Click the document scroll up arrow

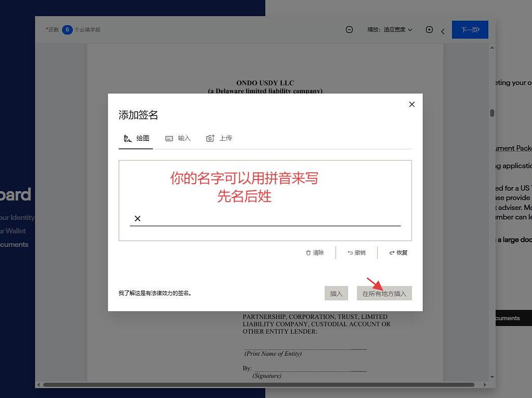(x=491, y=48)
